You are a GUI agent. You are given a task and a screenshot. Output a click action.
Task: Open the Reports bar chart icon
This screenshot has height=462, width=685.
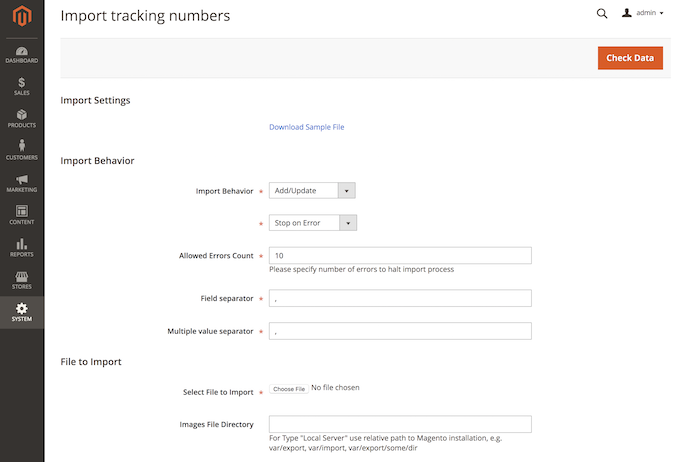point(21,246)
